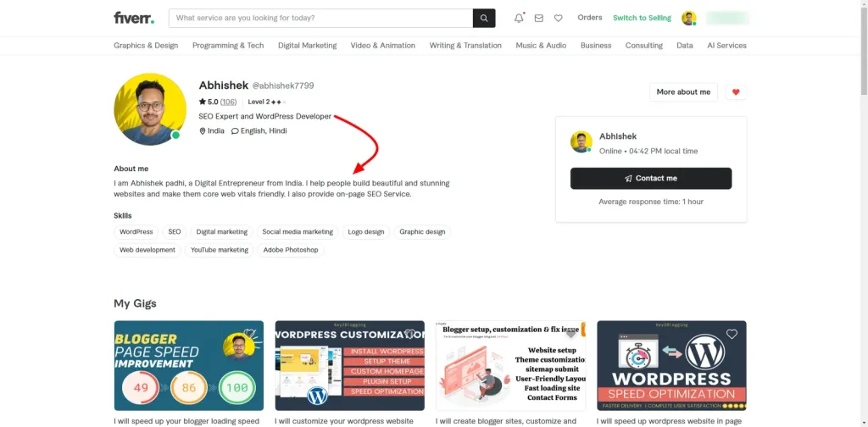
Task: Open the Graphics & Design category
Action: [x=146, y=46]
